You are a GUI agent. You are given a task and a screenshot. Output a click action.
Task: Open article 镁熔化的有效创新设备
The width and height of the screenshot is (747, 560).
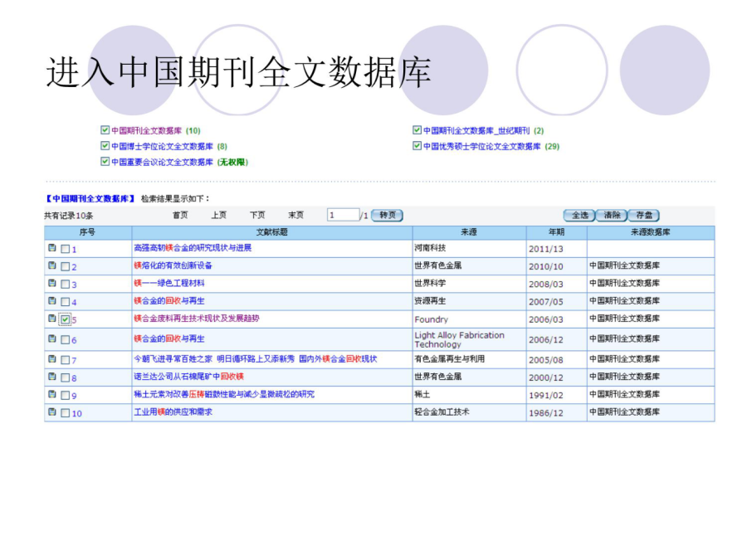click(173, 265)
